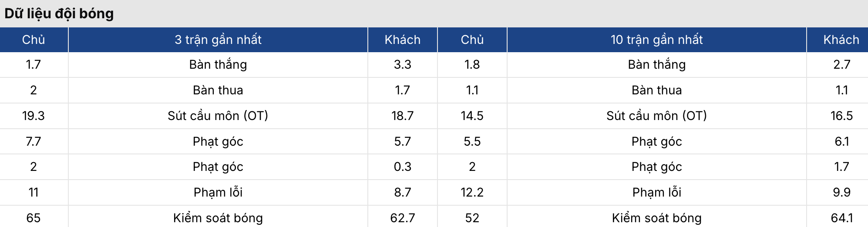Select the 16.5 value cell

[x=841, y=116]
